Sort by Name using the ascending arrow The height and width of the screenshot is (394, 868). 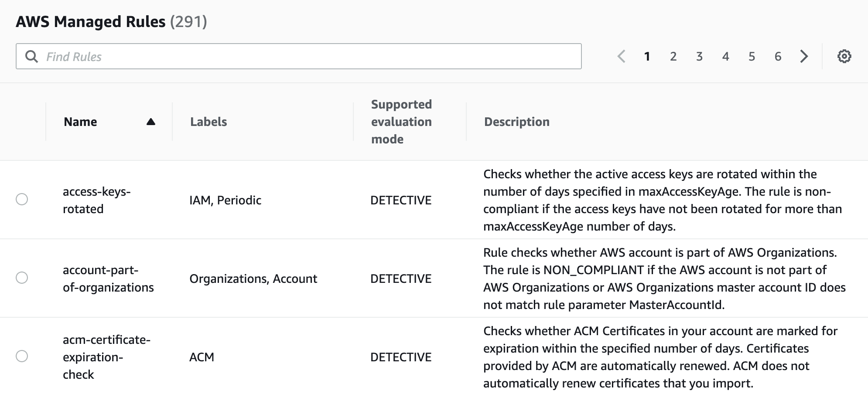[x=151, y=122]
